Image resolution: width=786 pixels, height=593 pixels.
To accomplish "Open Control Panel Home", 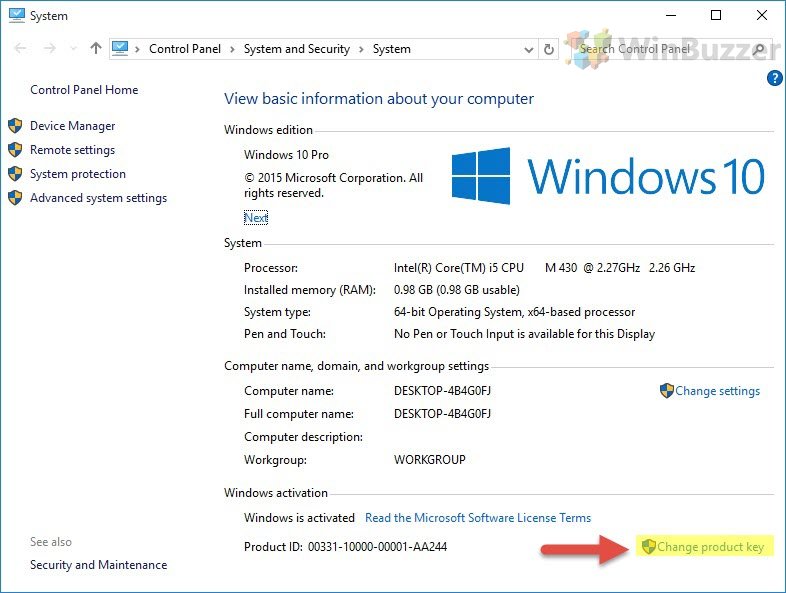I will pos(84,90).
